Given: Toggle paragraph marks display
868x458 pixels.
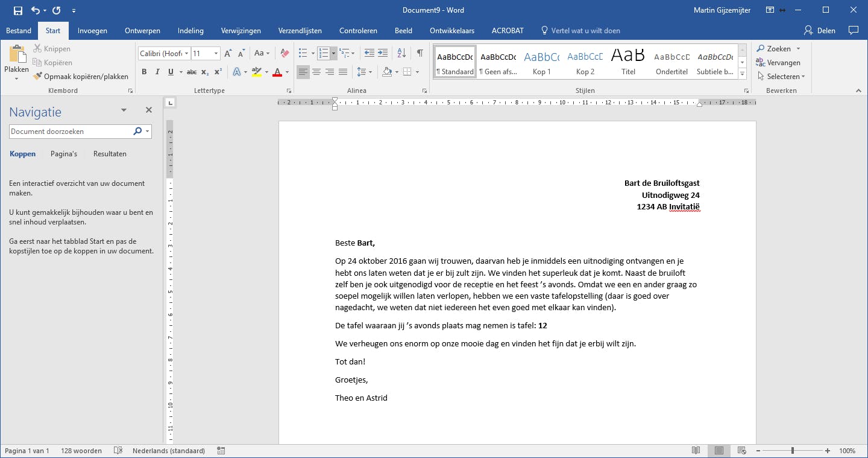Looking at the screenshot, I should click(420, 53).
